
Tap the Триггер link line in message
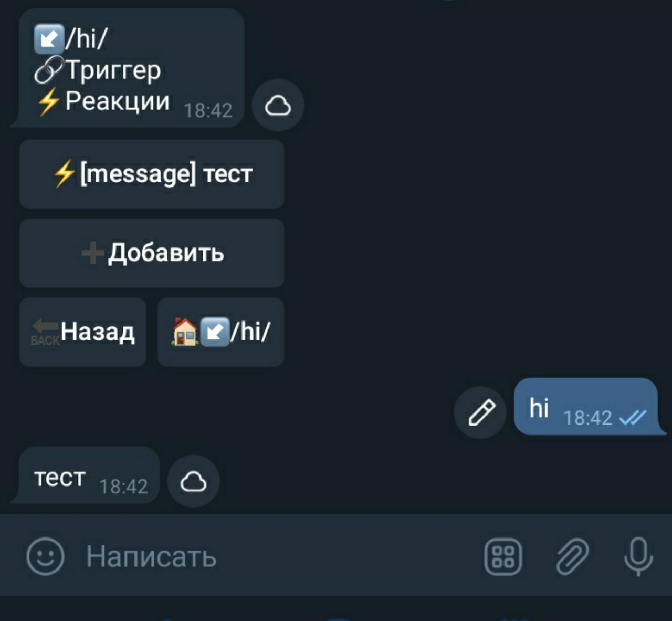[98, 70]
